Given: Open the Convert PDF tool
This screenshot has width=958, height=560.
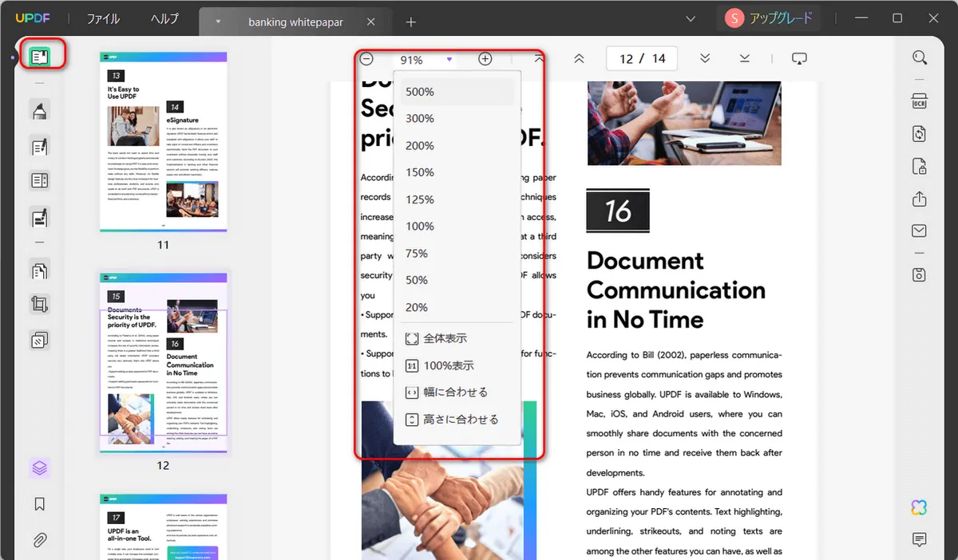Looking at the screenshot, I should click(920, 133).
